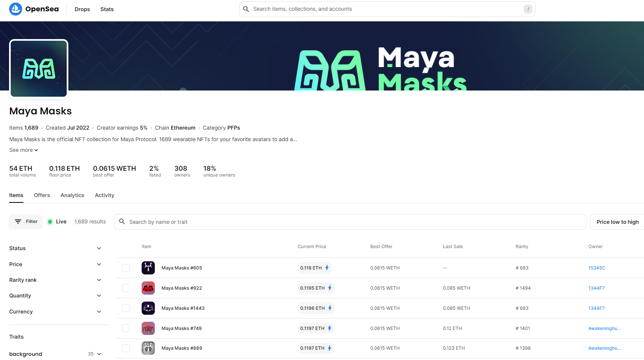Click the Best Offer column header
This screenshot has width=644, height=360.
pos(381,247)
